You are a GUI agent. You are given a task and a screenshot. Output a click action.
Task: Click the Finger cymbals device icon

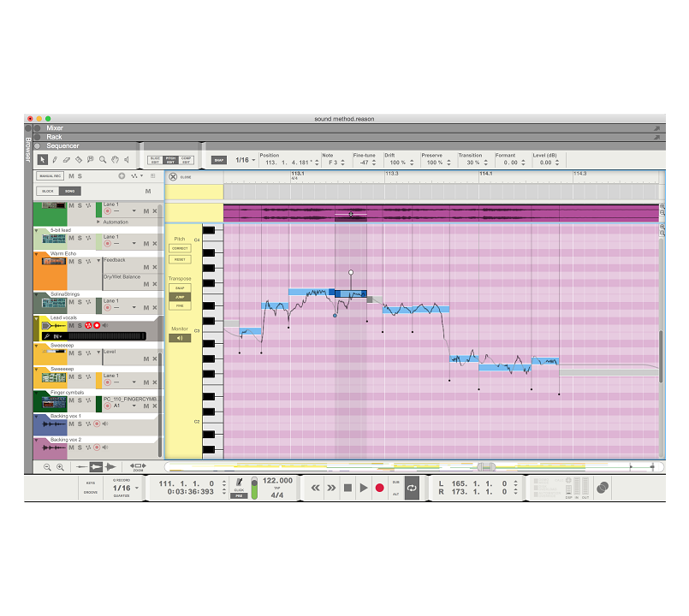coord(54,402)
